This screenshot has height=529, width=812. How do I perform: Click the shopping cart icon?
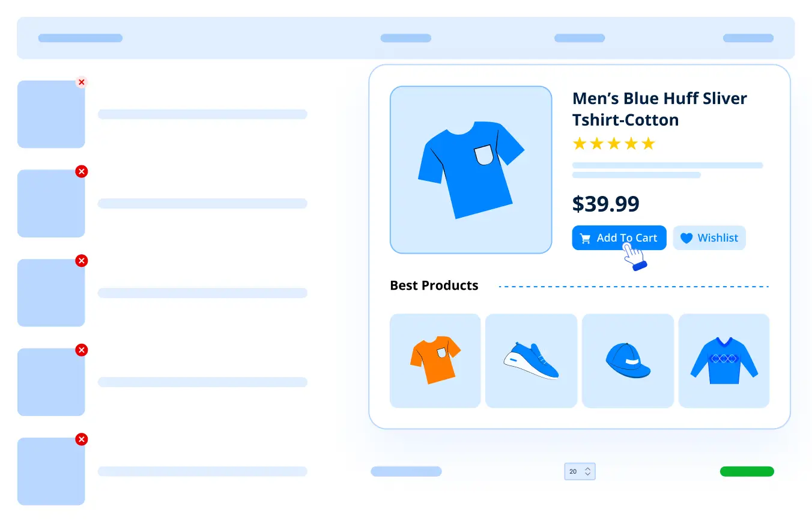click(x=585, y=239)
